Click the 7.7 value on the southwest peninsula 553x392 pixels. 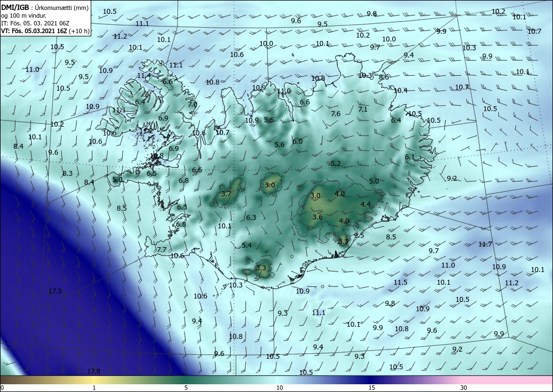coord(161,249)
